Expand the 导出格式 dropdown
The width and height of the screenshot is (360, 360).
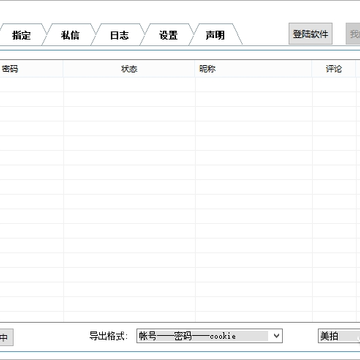click(209, 336)
